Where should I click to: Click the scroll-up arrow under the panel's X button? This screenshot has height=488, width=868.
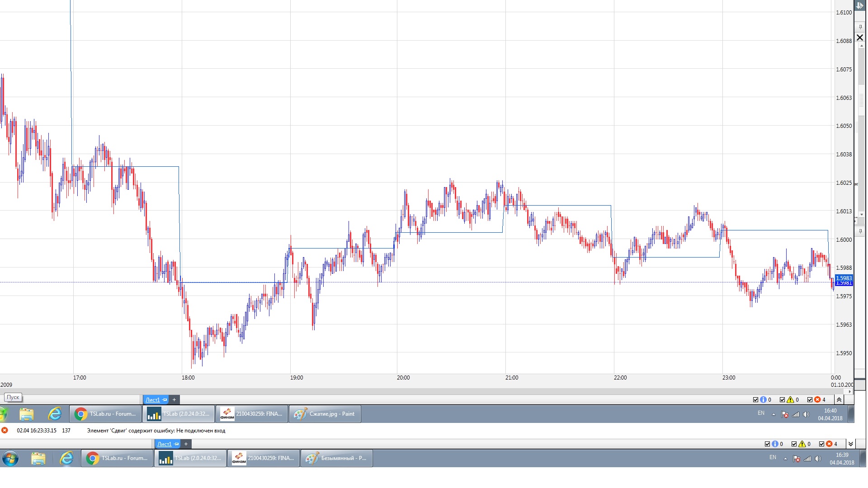861,46
